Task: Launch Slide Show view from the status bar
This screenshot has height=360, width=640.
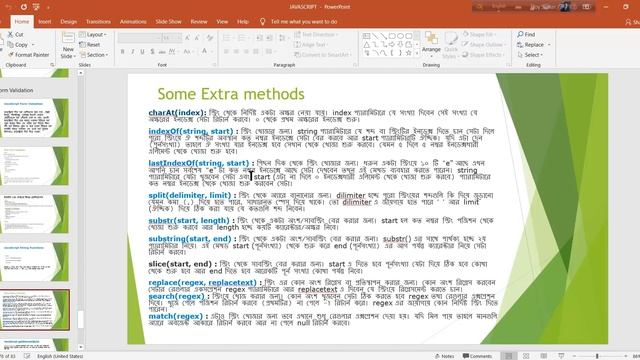Action: [561, 356]
